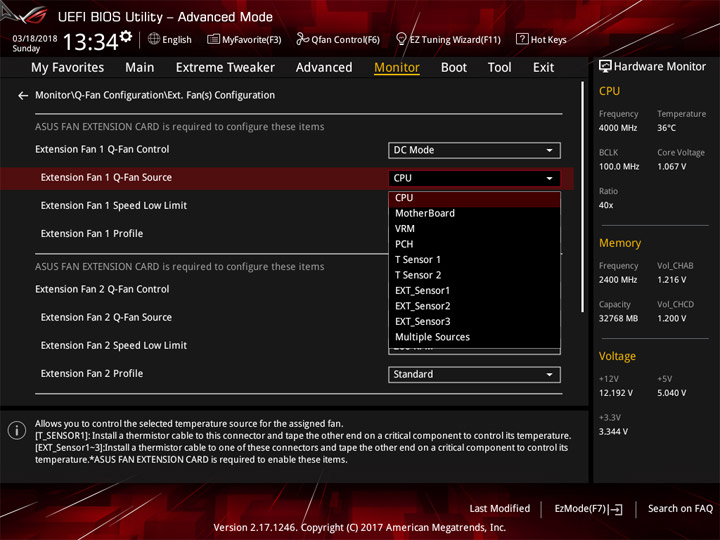The height and width of the screenshot is (540, 720).
Task: Choose CPU from source list
Action: pyautogui.click(x=474, y=198)
